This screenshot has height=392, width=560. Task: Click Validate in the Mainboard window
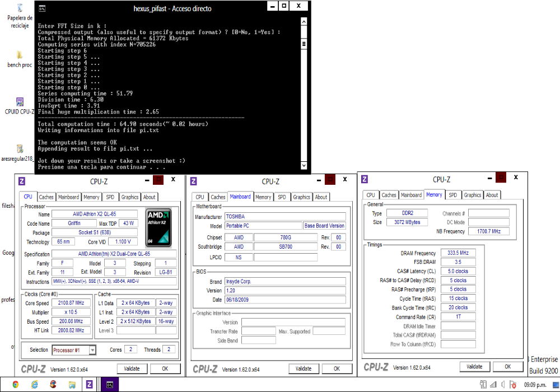coord(304,369)
